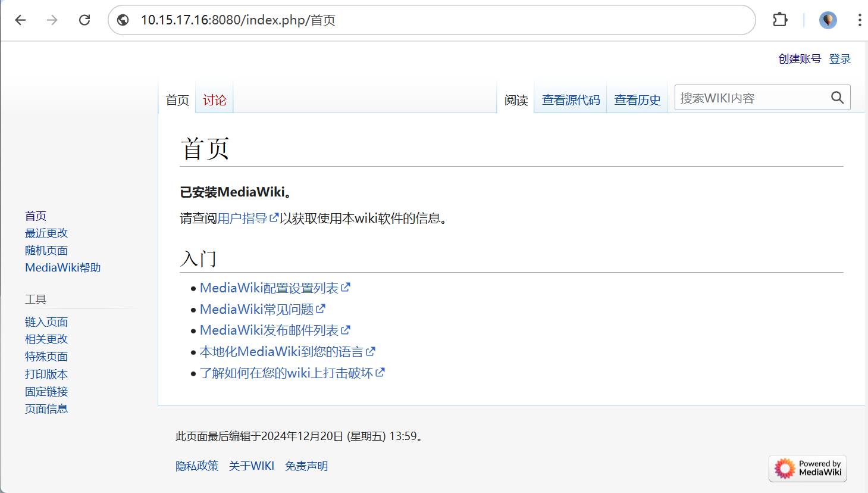Open 特殊页面 tool link
Image resolution: width=868 pixels, height=493 pixels.
point(46,357)
